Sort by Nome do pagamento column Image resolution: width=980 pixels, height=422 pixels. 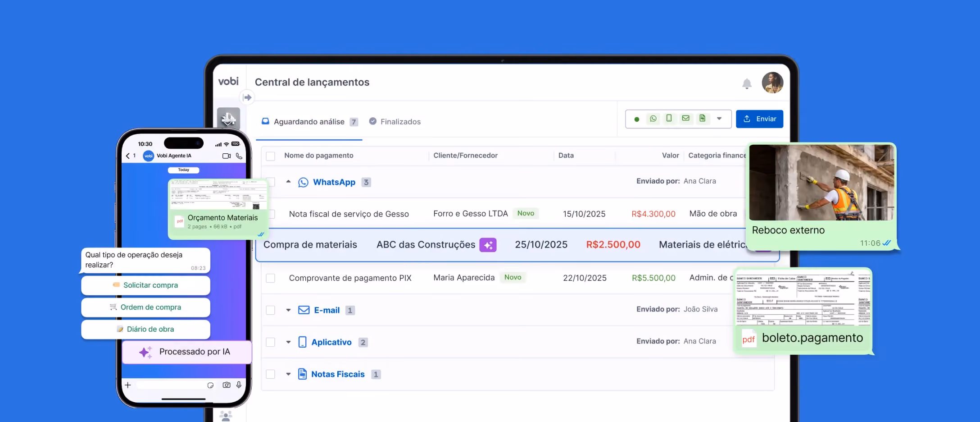(x=319, y=156)
